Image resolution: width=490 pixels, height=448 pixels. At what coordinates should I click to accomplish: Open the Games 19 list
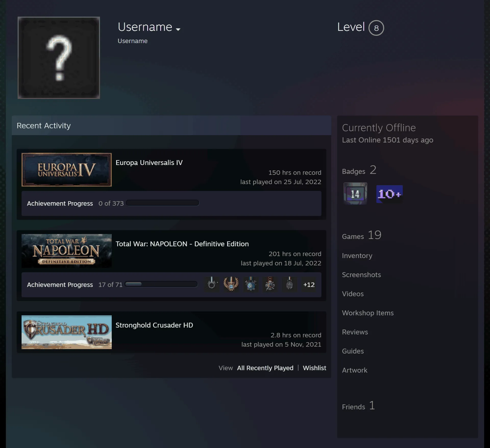pyautogui.click(x=362, y=235)
